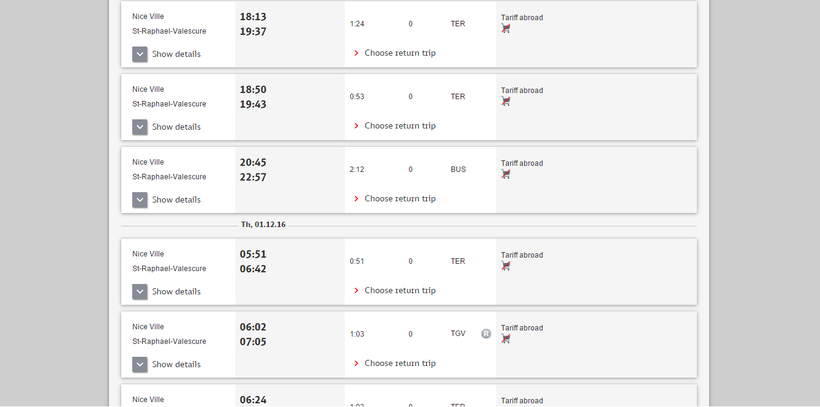Screen dimensions: 820x407
Task: Click cart icon for 06:02 TGV
Action: coord(506,340)
